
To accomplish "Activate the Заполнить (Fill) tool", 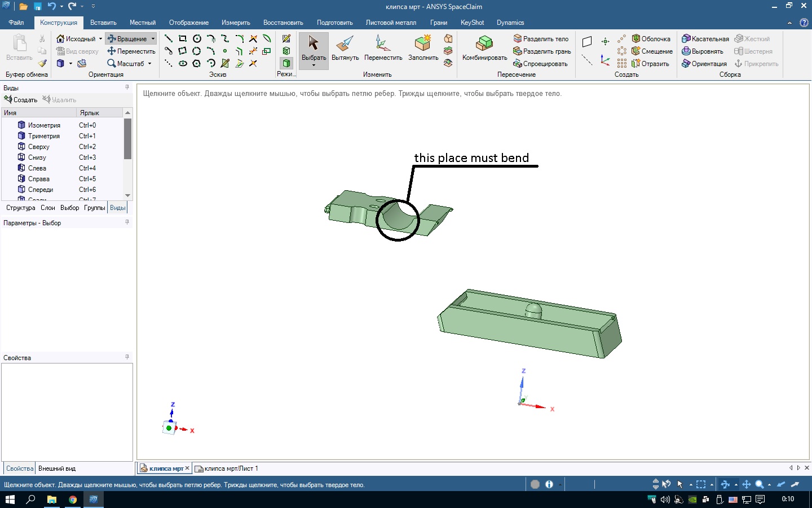I will 423,49.
